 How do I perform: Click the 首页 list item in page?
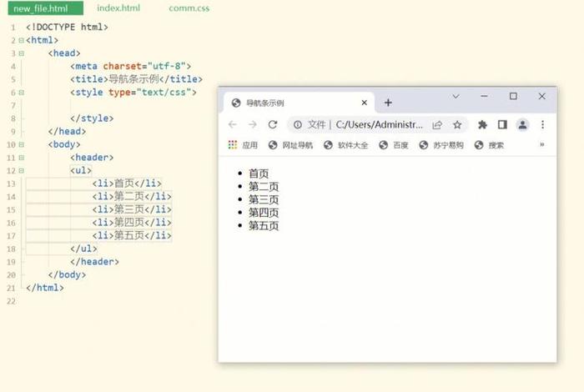259,173
